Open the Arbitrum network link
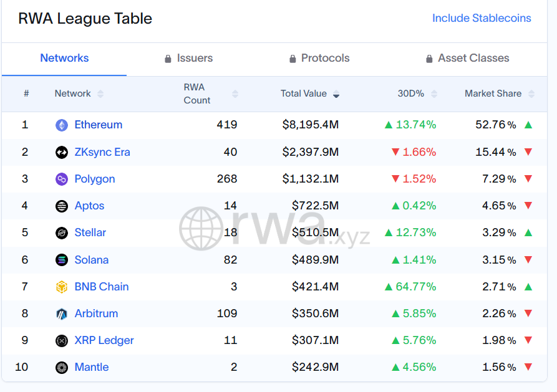Screen dimensions: 557x392 96,313
